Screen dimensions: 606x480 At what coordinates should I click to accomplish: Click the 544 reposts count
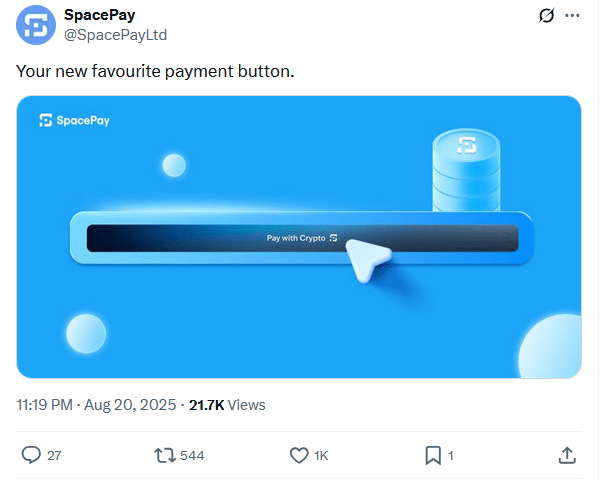[192, 456]
